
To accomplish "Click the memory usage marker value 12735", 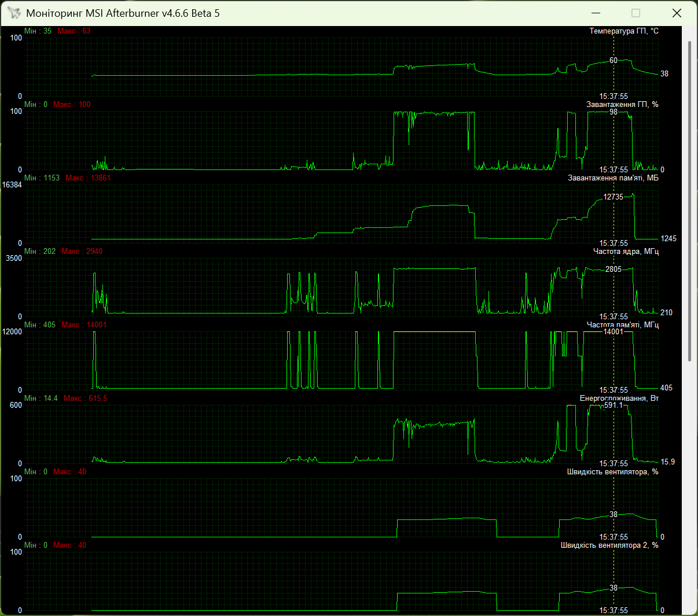I will coord(613,197).
